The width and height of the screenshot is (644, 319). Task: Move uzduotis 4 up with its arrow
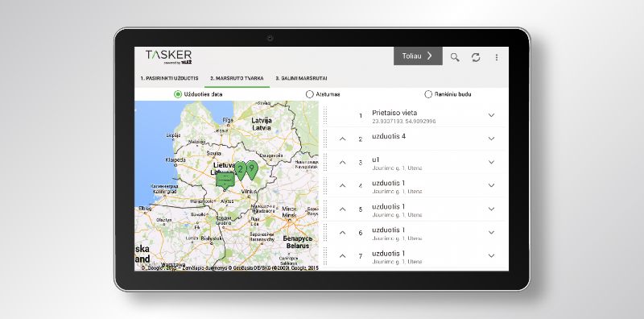pyautogui.click(x=343, y=139)
